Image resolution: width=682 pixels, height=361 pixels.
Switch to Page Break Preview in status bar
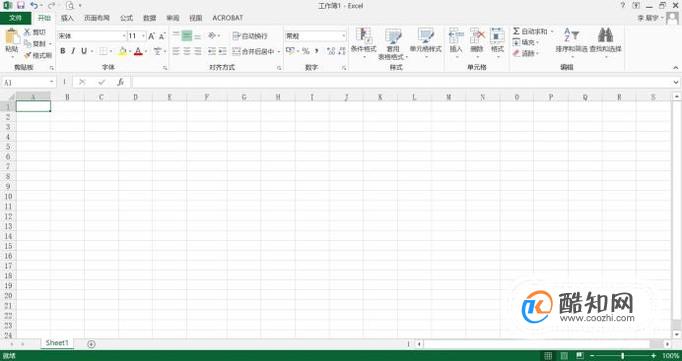[580, 356]
